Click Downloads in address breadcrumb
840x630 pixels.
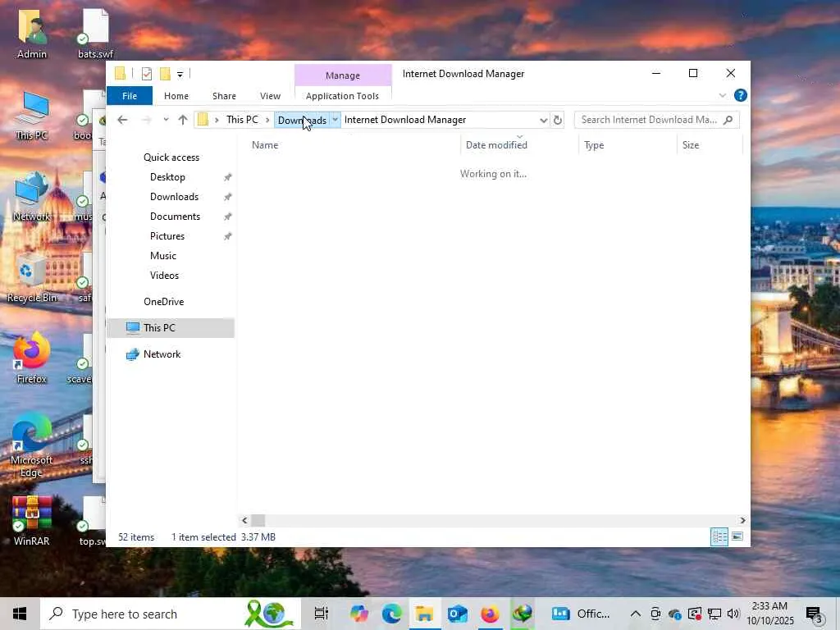point(302,120)
